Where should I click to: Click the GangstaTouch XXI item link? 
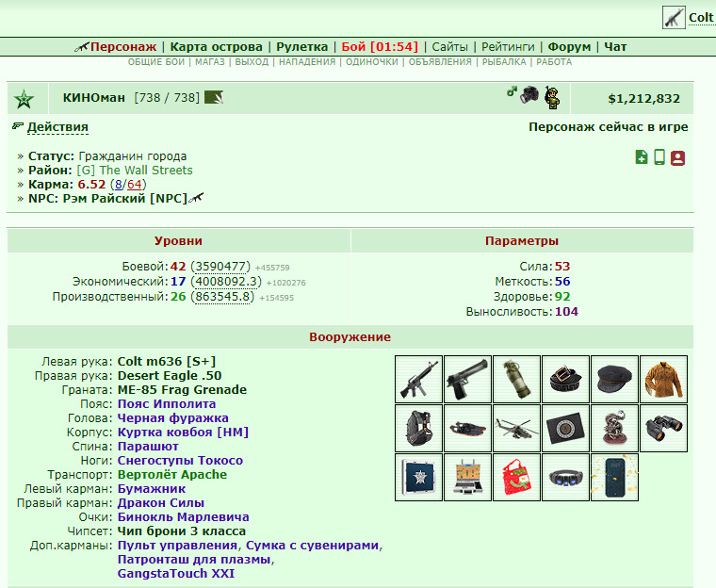(176, 574)
